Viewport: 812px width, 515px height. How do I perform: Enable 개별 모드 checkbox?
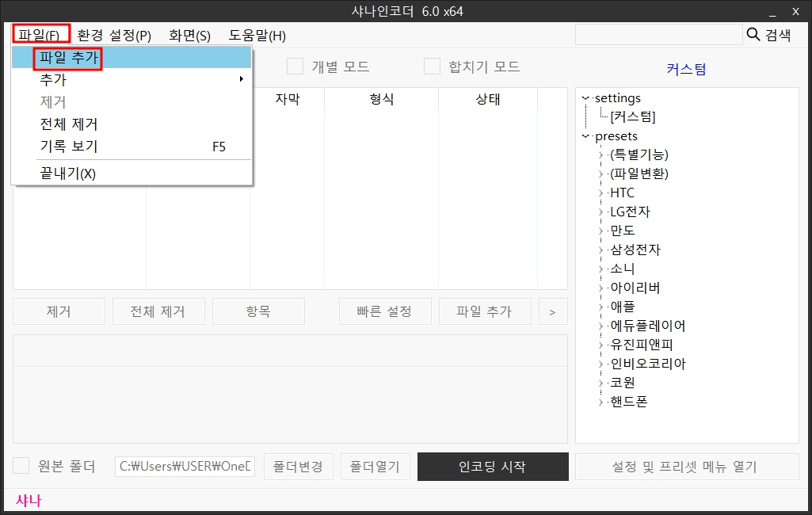point(295,67)
